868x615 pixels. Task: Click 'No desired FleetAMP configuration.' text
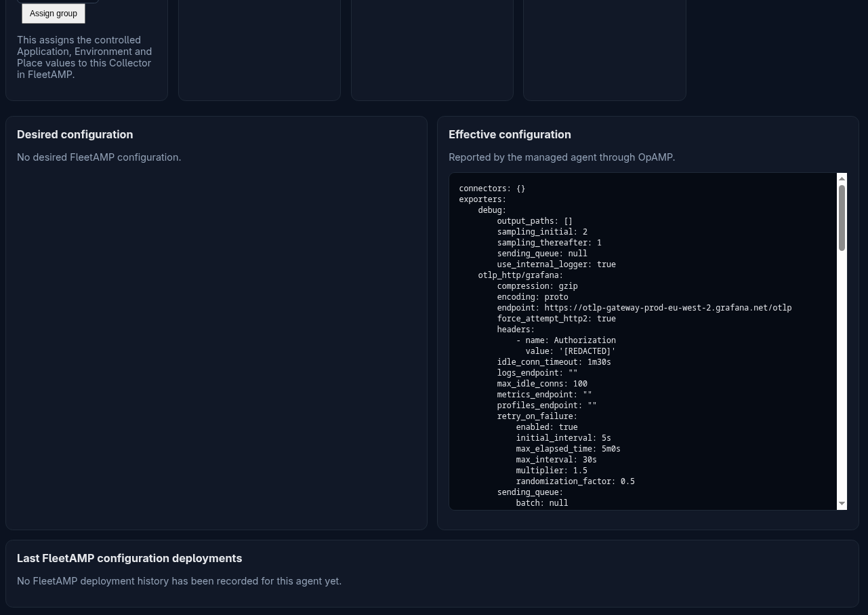[99, 157]
